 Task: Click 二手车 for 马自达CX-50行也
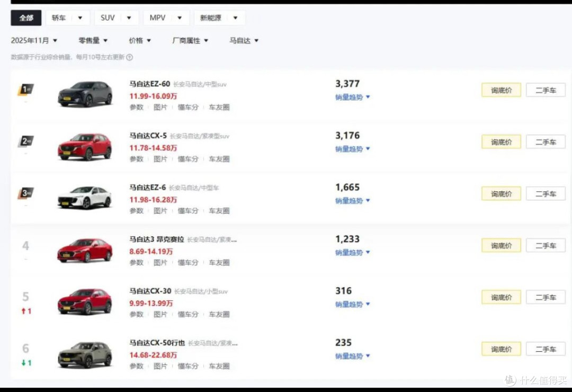tap(546, 349)
